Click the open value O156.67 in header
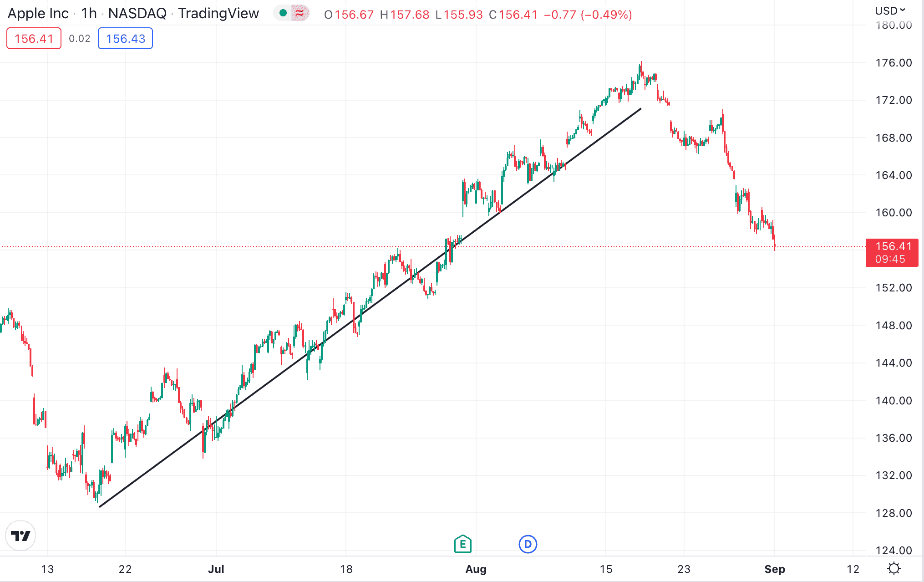 pos(349,15)
